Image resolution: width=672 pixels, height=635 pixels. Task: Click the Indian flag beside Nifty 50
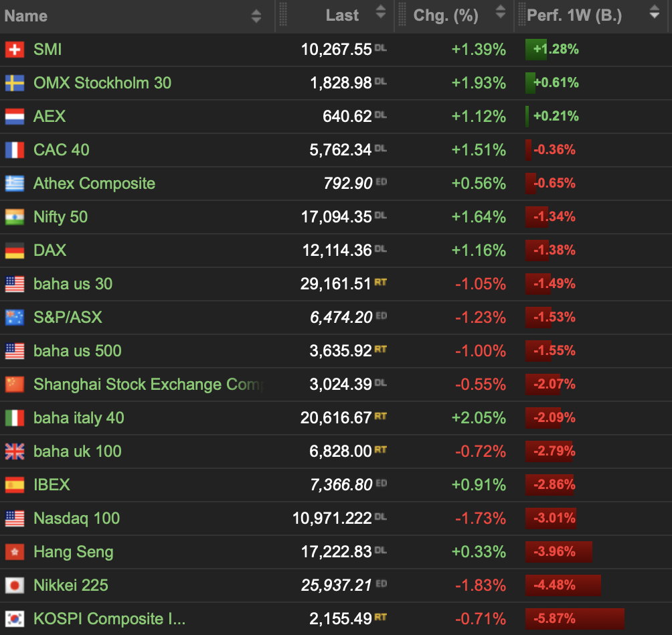click(15, 217)
